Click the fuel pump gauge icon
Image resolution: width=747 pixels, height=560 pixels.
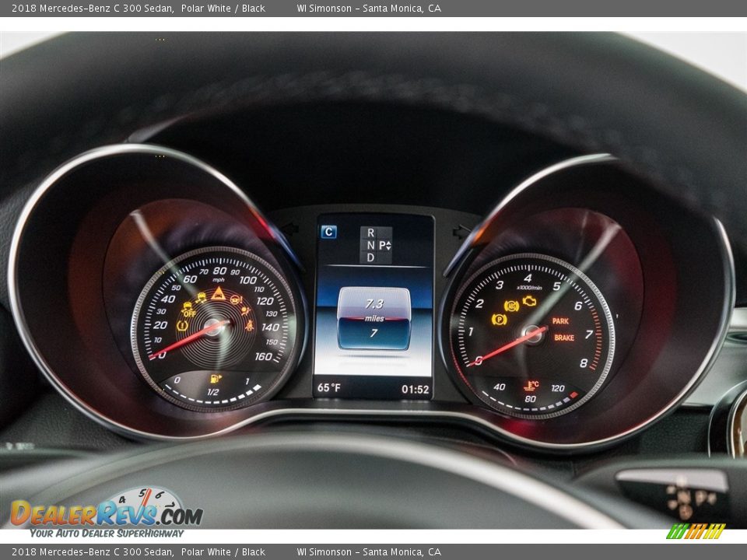[x=216, y=379]
